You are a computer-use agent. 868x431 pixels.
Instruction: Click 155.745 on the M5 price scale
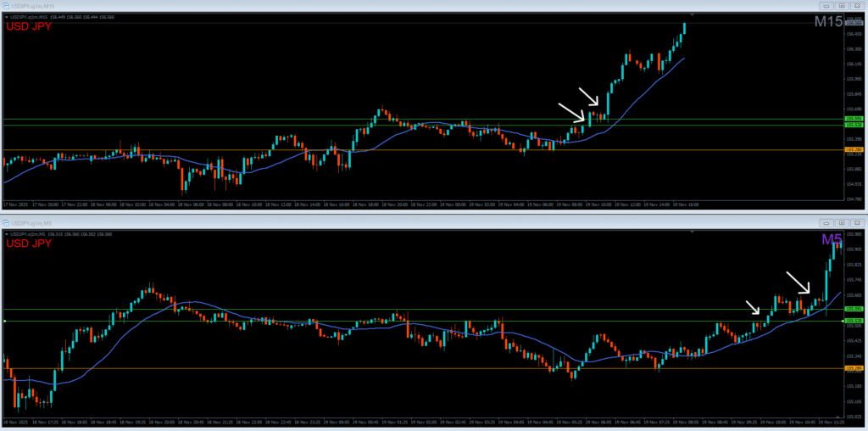click(x=854, y=280)
